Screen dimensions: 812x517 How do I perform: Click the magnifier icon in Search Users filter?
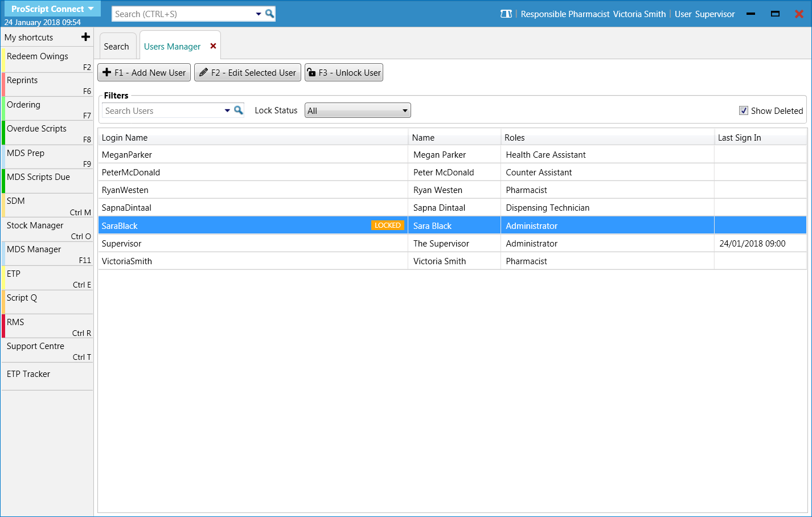tap(239, 110)
